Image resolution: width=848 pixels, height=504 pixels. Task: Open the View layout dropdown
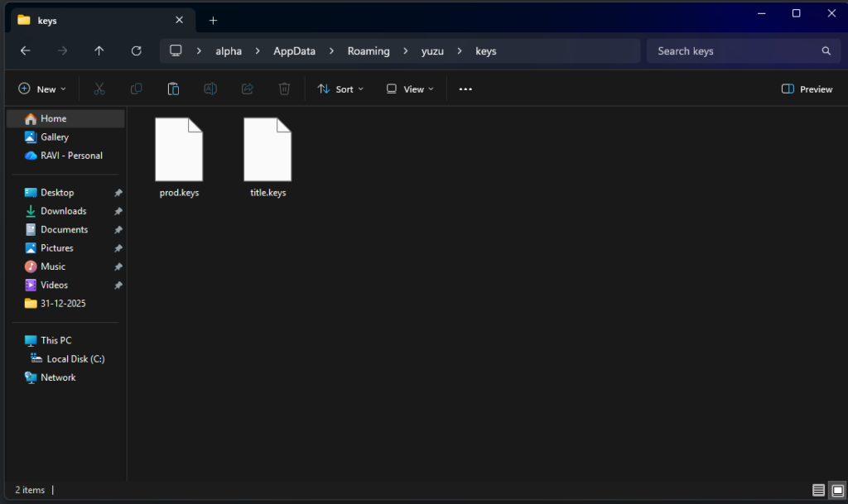click(x=410, y=89)
